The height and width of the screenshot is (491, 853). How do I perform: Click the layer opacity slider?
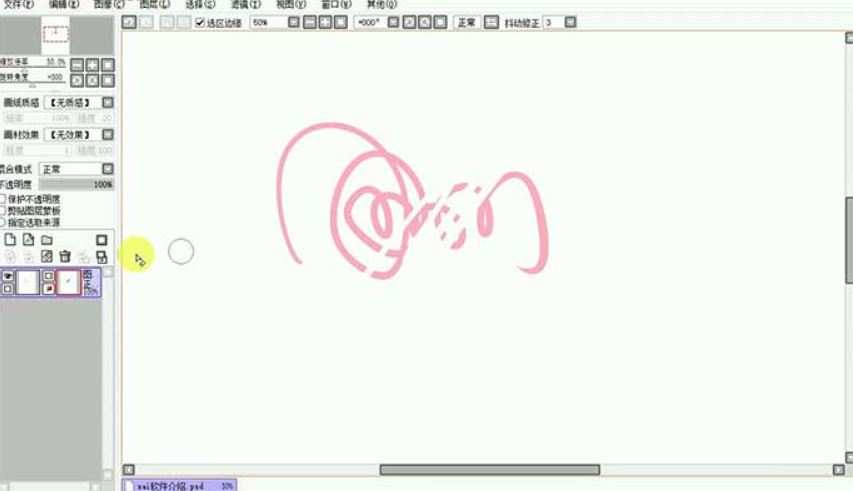click(76, 185)
